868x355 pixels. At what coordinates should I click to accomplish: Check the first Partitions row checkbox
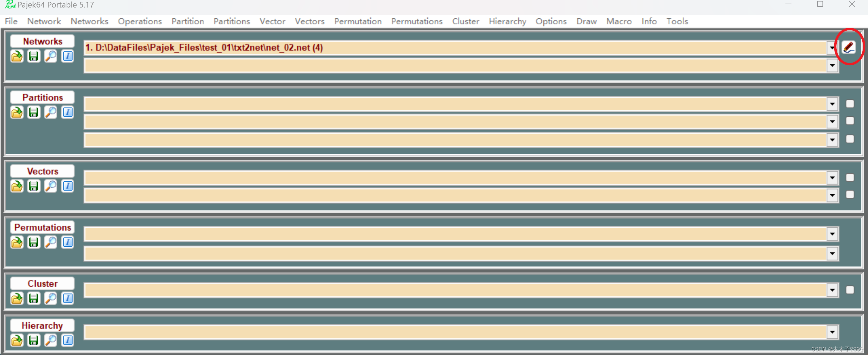850,104
